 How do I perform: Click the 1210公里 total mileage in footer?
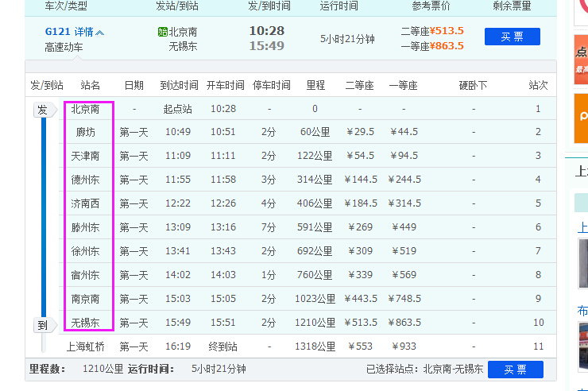103,369
